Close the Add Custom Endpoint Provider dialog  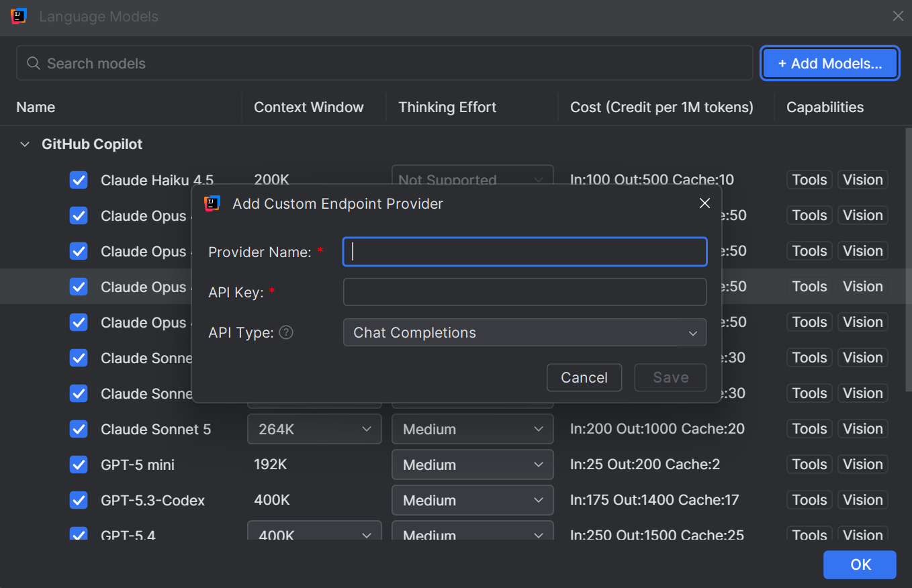[x=704, y=203]
